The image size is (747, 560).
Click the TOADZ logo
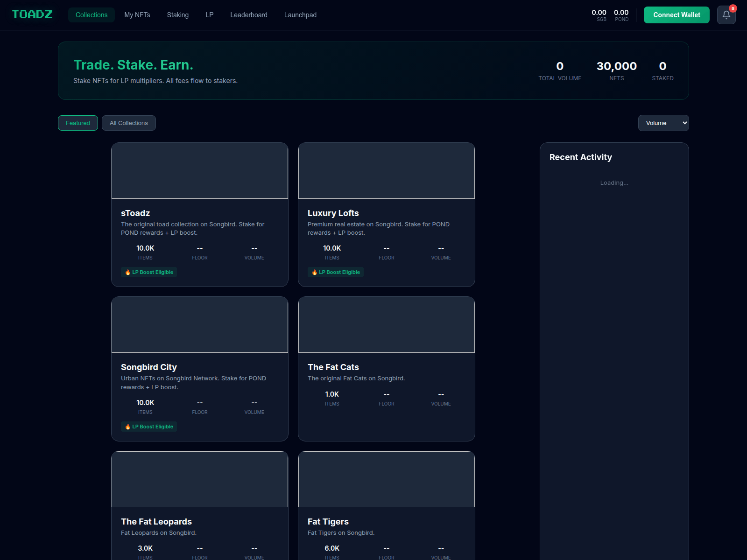click(32, 14)
